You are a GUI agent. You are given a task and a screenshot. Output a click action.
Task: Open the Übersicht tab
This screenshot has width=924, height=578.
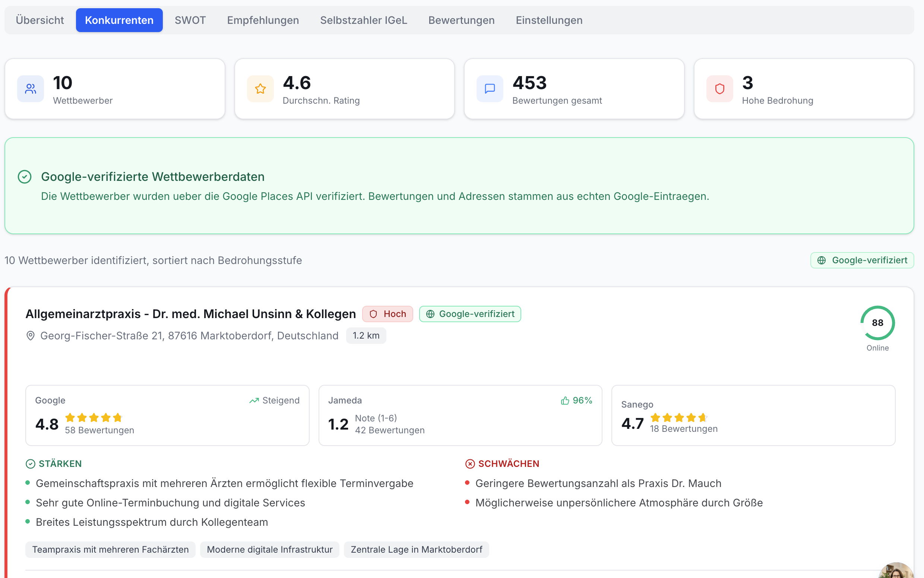[40, 20]
